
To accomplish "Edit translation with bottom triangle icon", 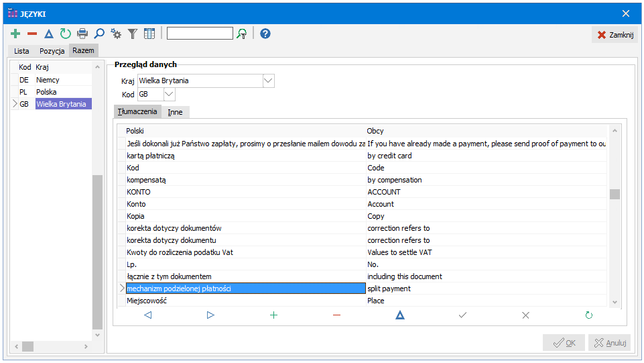I will [400, 315].
